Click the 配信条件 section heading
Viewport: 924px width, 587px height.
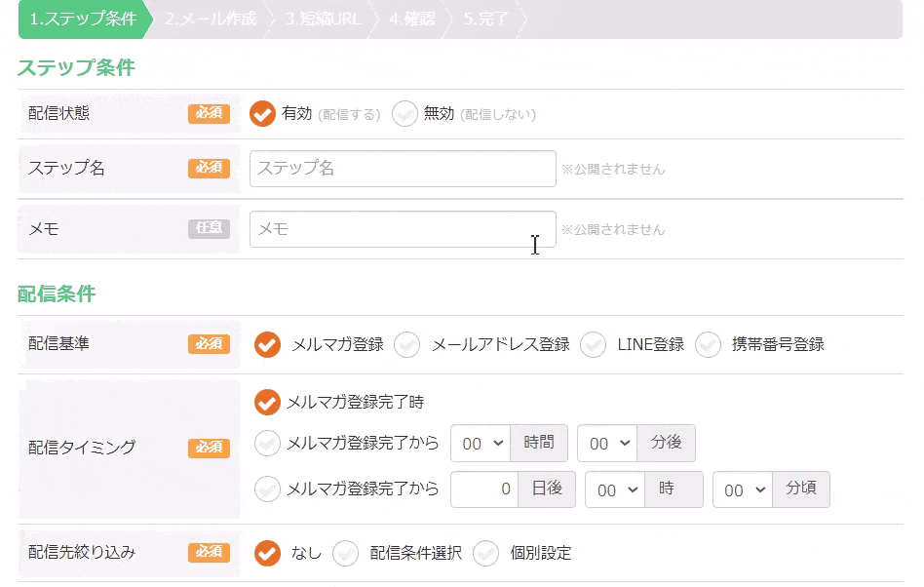(x=57, y=293)
